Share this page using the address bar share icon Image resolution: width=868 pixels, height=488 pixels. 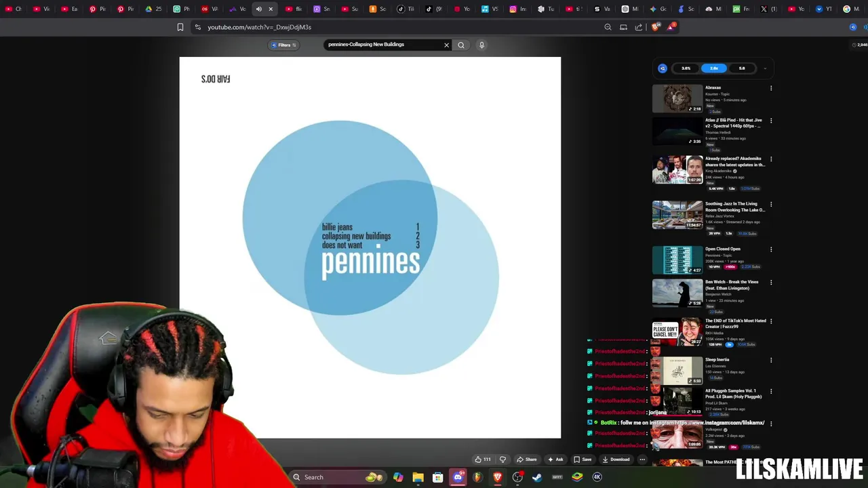coord(639,27)
